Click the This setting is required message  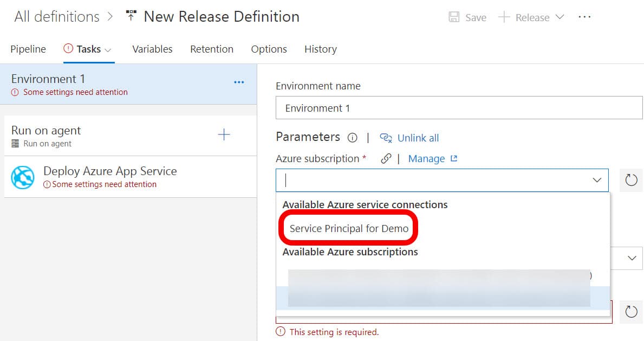point(334,332)
